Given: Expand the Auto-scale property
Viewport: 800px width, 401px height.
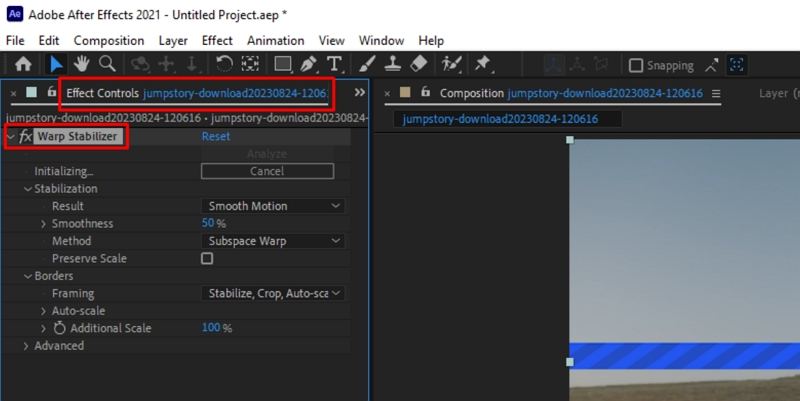Looking at the screenshot, I should click(43, 311).
